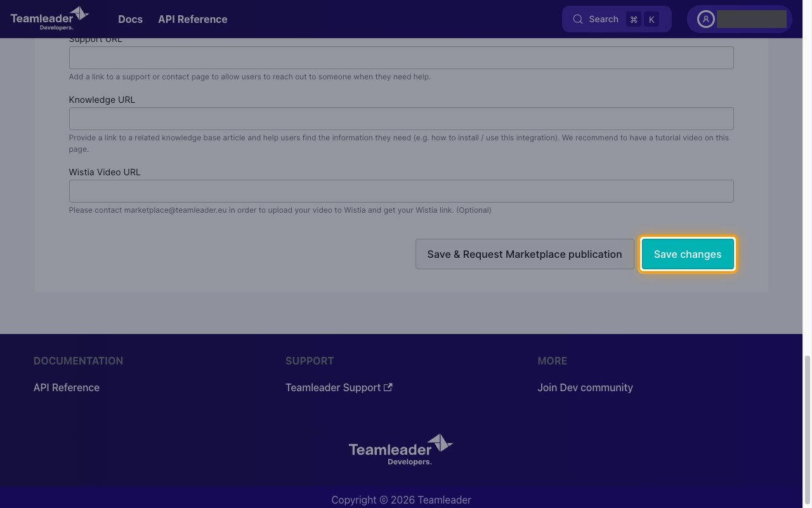Click the Knowledge URL help text about tutorial video
Image resolution: width=812 pixels, height=508 pixels.
(398, 144)
